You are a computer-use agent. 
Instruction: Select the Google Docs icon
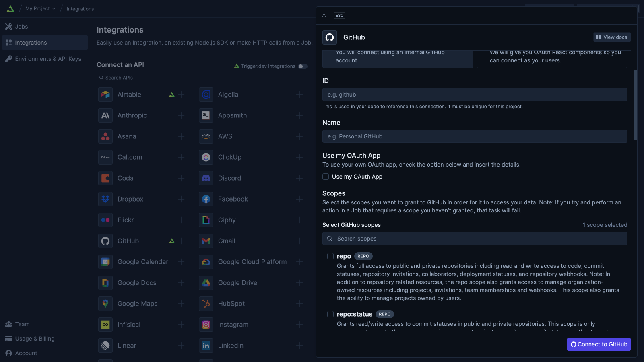(x=105, y=283)
